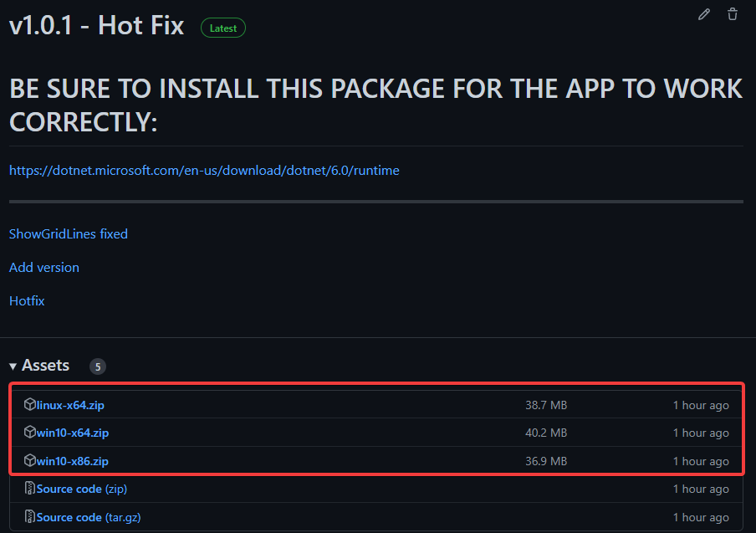The height and width of the screenshot is (533, 756).
Task: Click the package icon beside linux-x64.zip
Action: (x=30, y=405)
